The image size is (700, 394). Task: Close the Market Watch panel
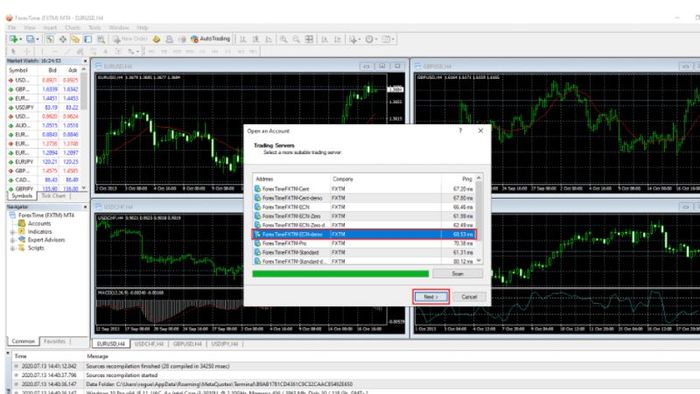pyautogui.click(x=85, y=61)
